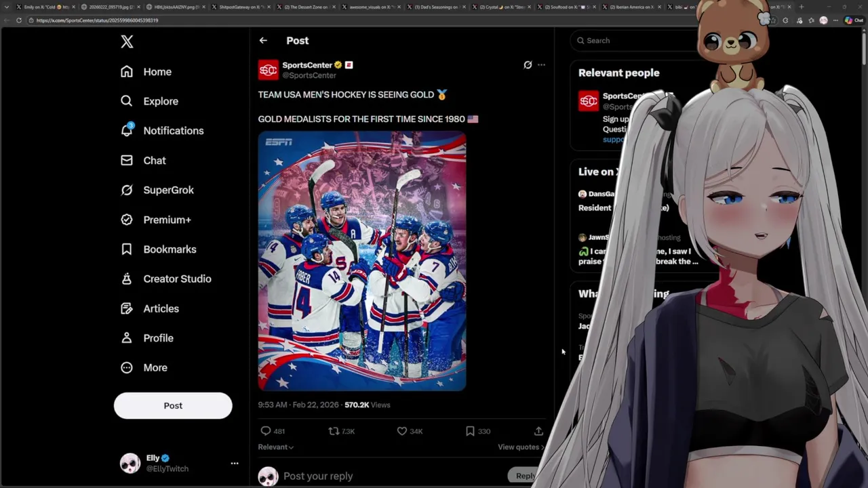Click the browser address bar URL
The image size is (868, 488).
[x=97, y=20]
